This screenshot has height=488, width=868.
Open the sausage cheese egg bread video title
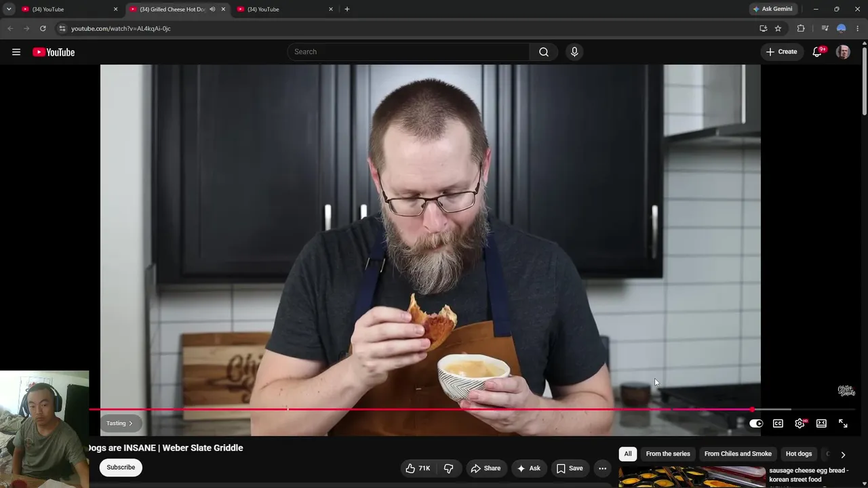[809, 475]
